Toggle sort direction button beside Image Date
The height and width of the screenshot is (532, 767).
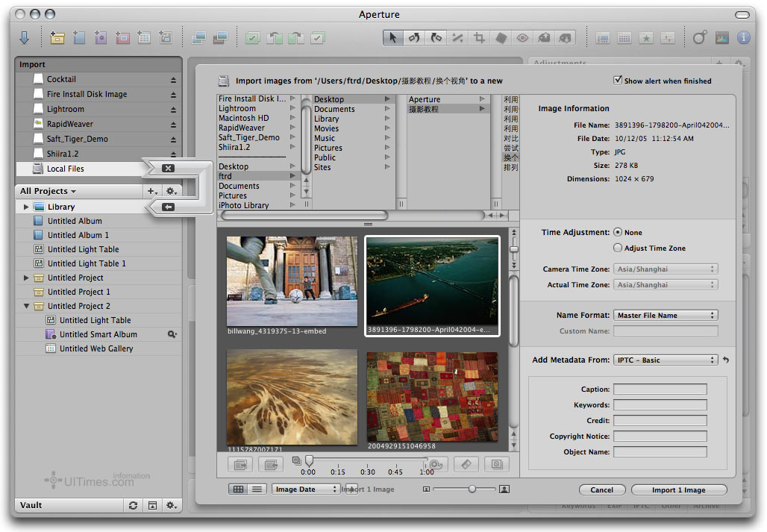pos(351,489)
